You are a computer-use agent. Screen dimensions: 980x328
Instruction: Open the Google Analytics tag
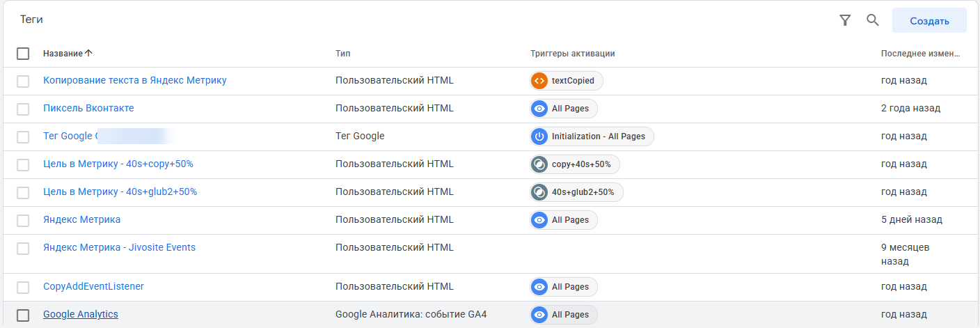(81, 314)
